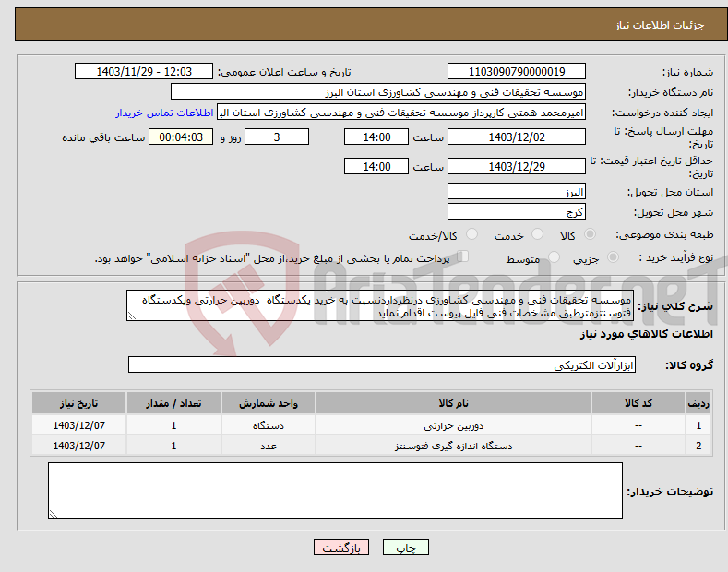Viewport: 728px width, 572px height.
Task: Click the quantity cell of فتوسنتز row
Action: coord(173,446)
